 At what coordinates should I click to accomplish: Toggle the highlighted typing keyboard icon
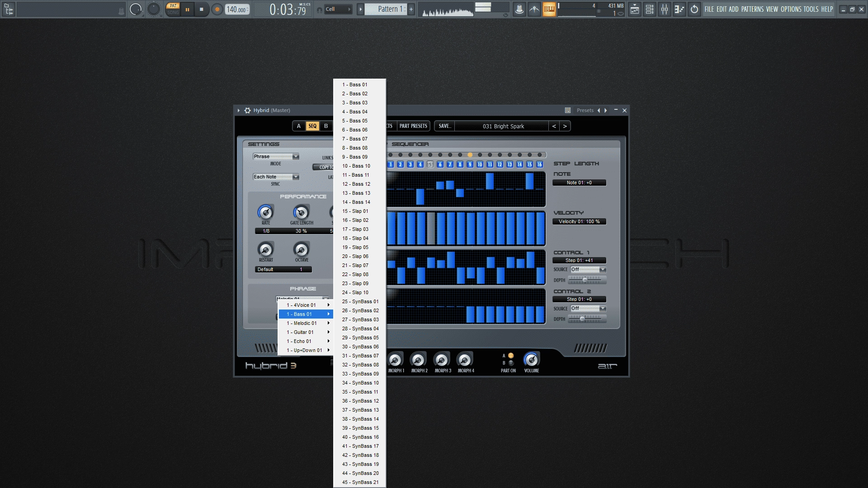[x=549, y=9]
